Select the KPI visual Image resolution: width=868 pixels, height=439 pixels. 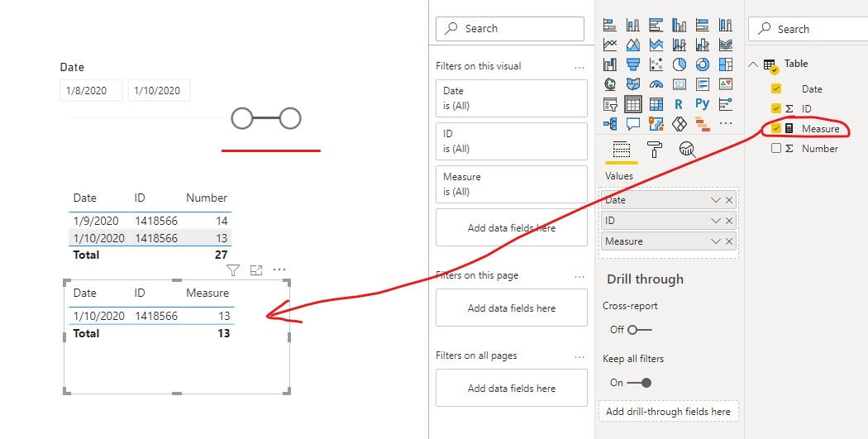click(726, 84)
